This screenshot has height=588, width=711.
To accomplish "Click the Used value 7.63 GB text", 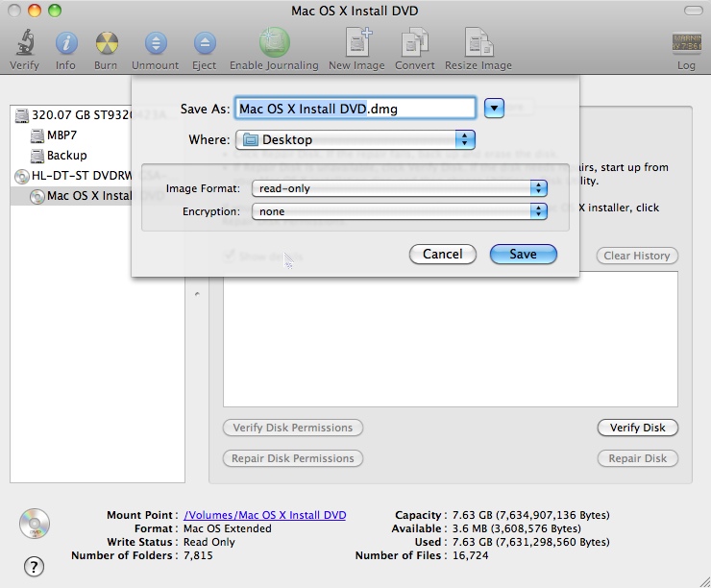I will (530, 542).
